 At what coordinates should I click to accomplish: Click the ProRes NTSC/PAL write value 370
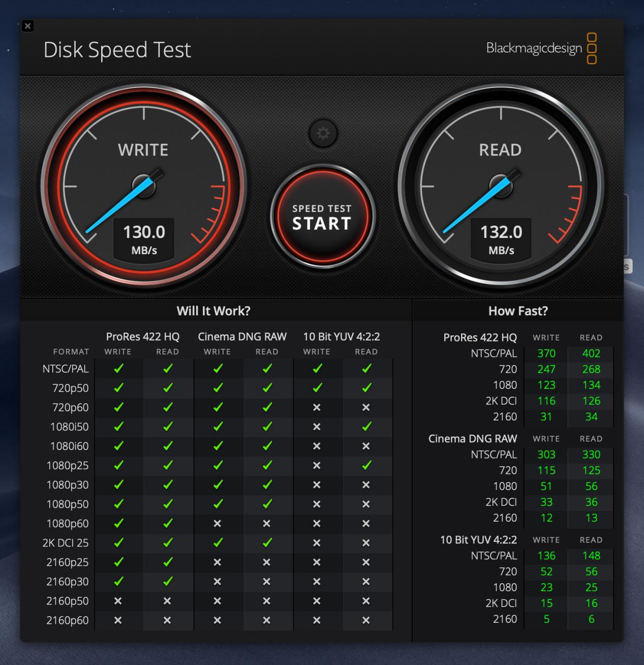pos(546,353)
